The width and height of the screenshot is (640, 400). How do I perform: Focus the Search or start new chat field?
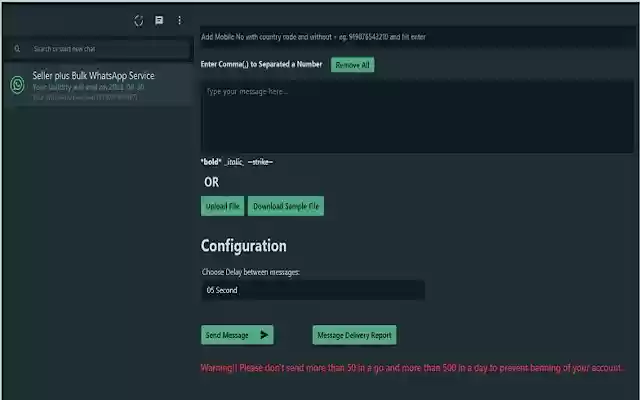click(98, 49)
